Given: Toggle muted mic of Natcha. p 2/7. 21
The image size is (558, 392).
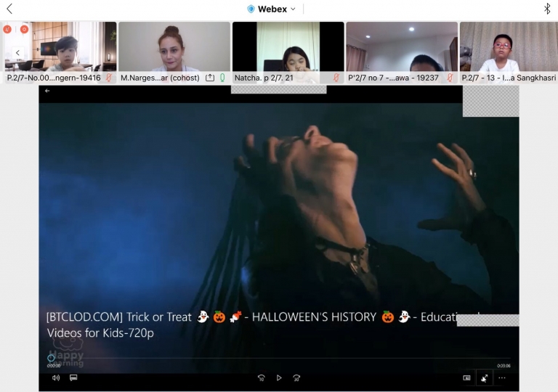Looking at the screenshot, I should (336, 78).
